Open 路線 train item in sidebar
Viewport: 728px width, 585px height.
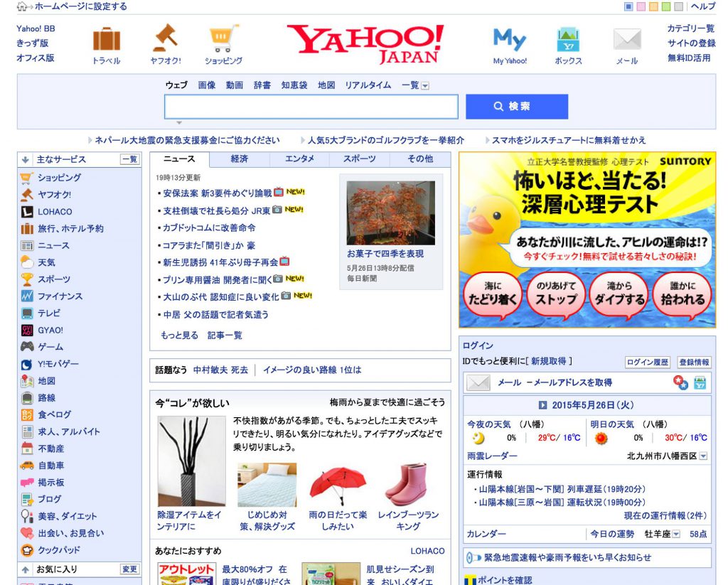(46, 397)
